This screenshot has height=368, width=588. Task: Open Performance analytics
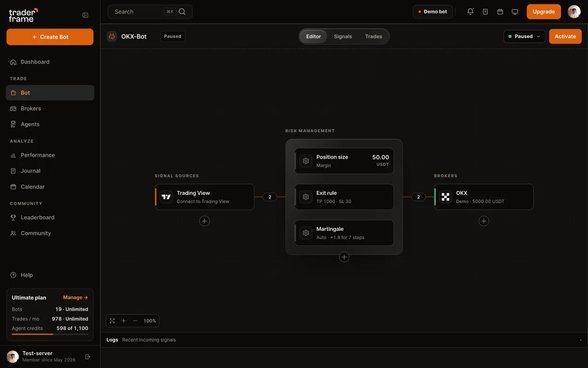[x=50, y=155]
